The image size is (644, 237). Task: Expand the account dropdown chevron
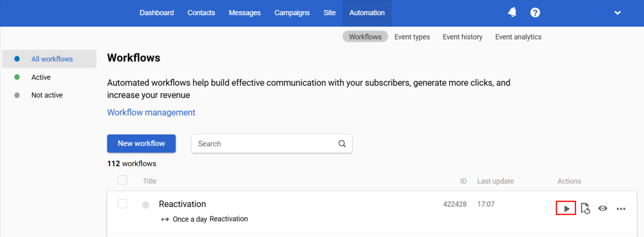(x=617, y=13)
